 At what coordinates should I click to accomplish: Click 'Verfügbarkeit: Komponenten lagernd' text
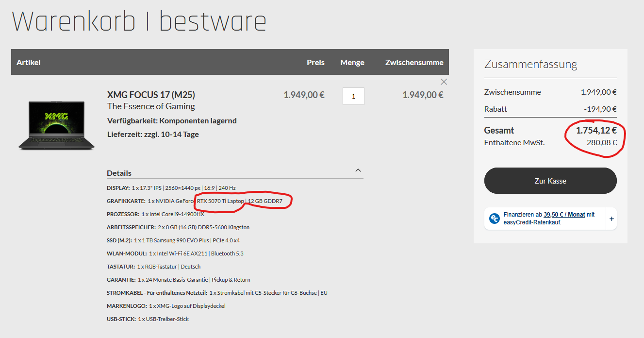tap(172, 120)
